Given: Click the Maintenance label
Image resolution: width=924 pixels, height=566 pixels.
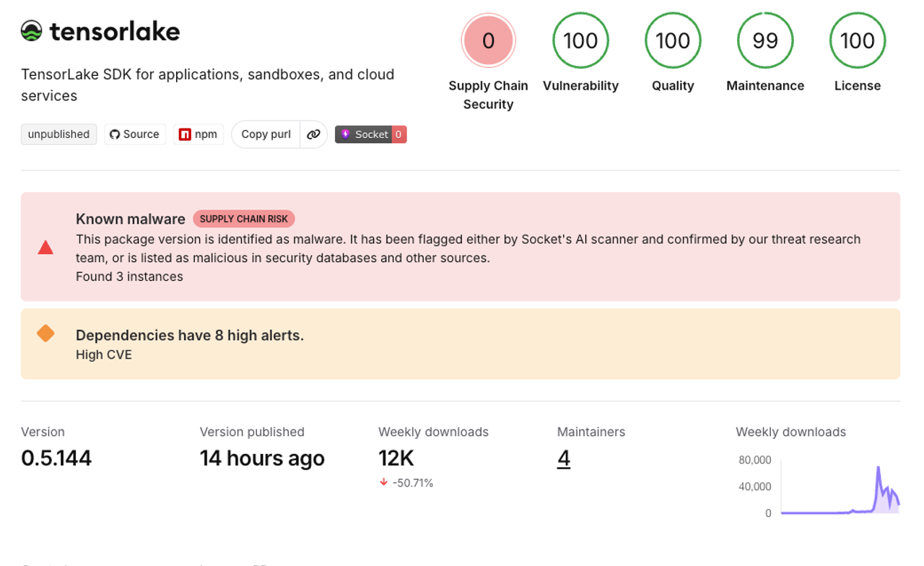Looking at the screenshot, I should pos(765,85).
